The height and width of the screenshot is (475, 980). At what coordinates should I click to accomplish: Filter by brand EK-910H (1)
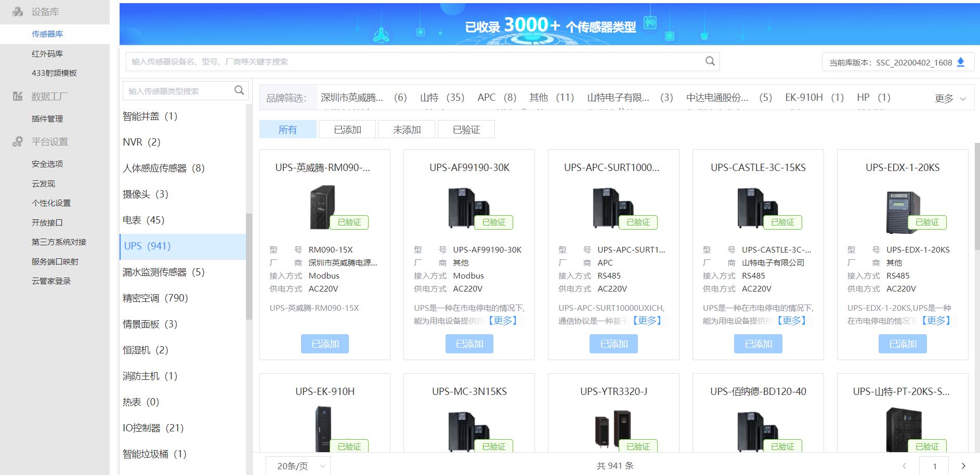click(x=814, y=97)
